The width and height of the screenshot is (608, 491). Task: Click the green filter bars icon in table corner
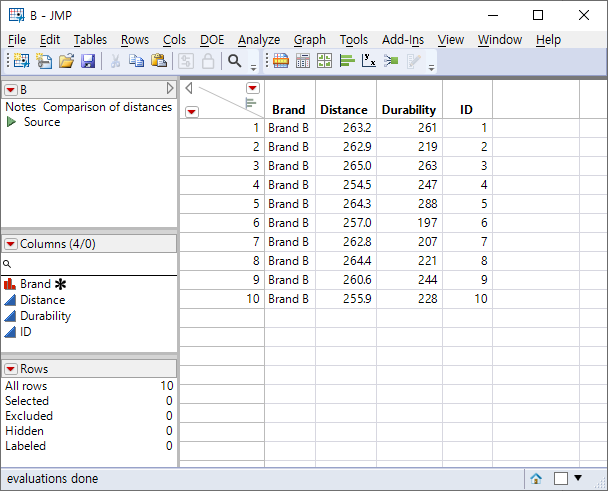[x=251, y=103]
